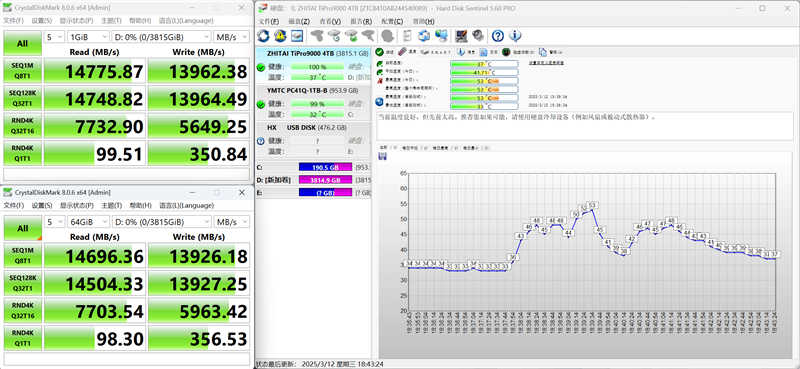Select the disk performance tab with gauge icon

click(518, 52)
